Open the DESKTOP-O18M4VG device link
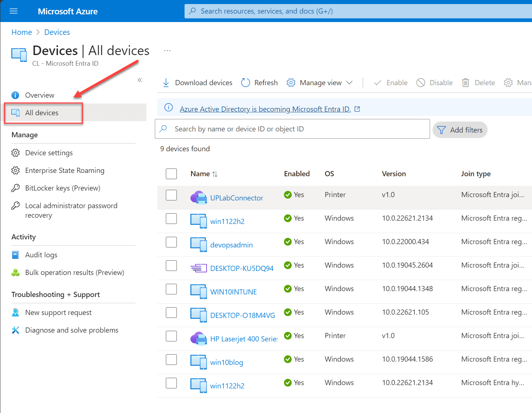 tap(243, 315)
